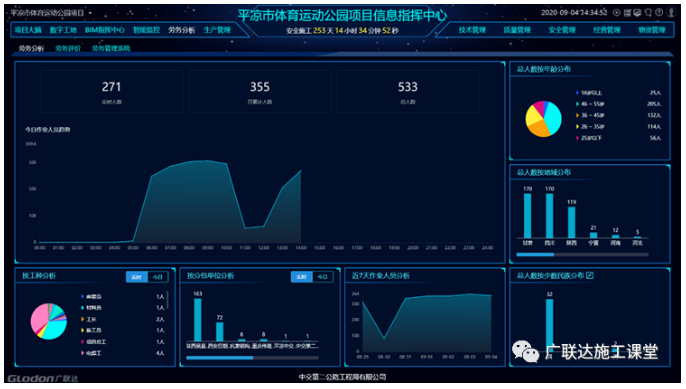Select the 劳务分析 sub-tab beside 劳务评价

(x=31, y=48)
